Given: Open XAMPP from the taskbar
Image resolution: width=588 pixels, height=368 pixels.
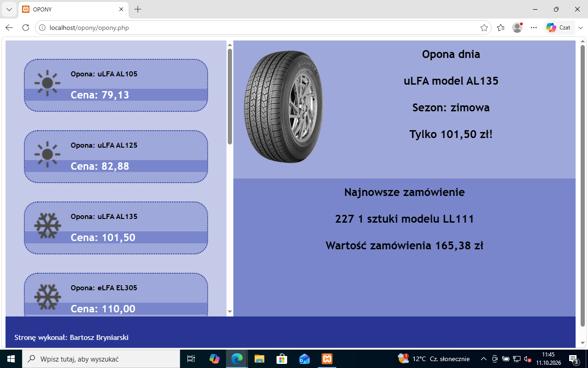Looking at the screenshot, I should [x=327, y=359].
